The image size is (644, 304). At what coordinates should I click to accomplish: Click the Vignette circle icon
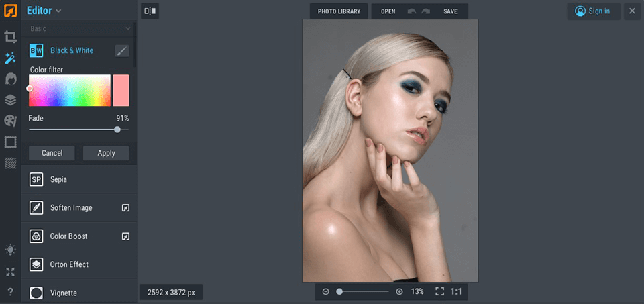tap(36, 293)
